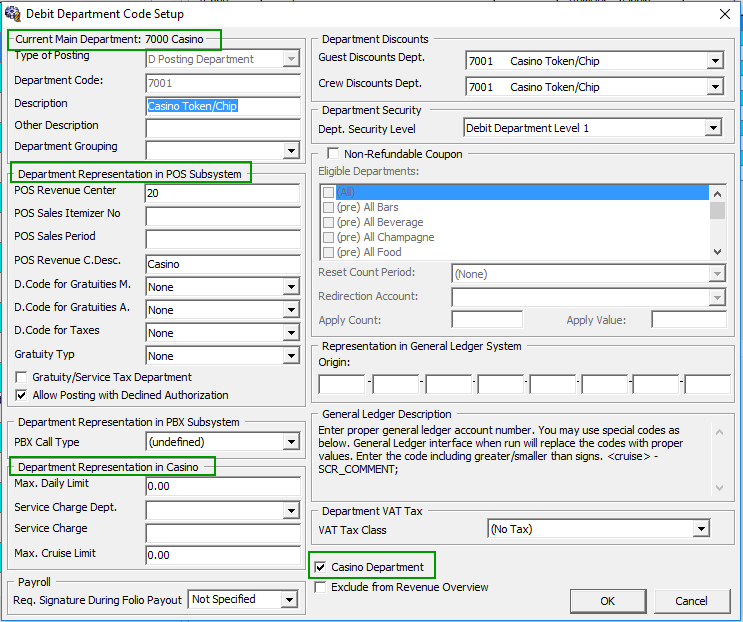
Task: Click the Department Code field
Action: (223, 83)
